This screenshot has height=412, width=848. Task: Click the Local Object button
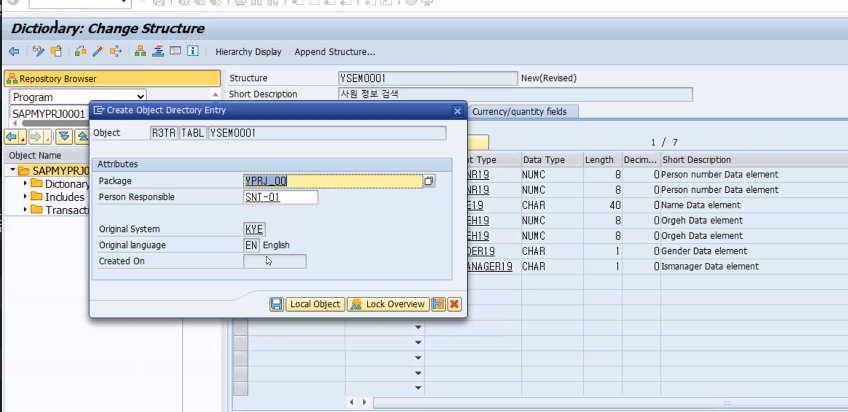pyautogui.click(x=315, y=304)
